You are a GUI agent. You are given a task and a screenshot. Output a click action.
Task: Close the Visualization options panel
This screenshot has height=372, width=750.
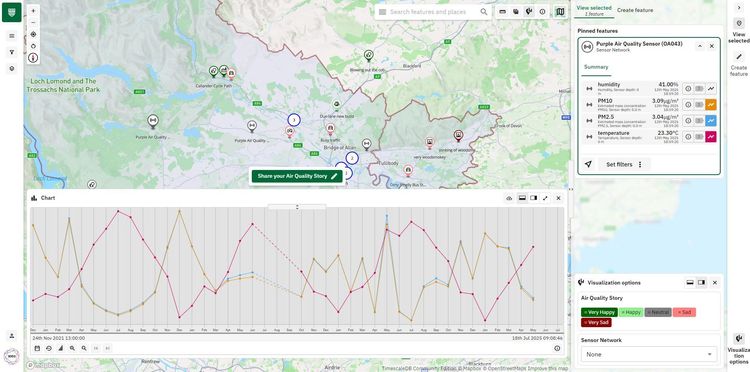pyautogui.click(x=715, y=283)
